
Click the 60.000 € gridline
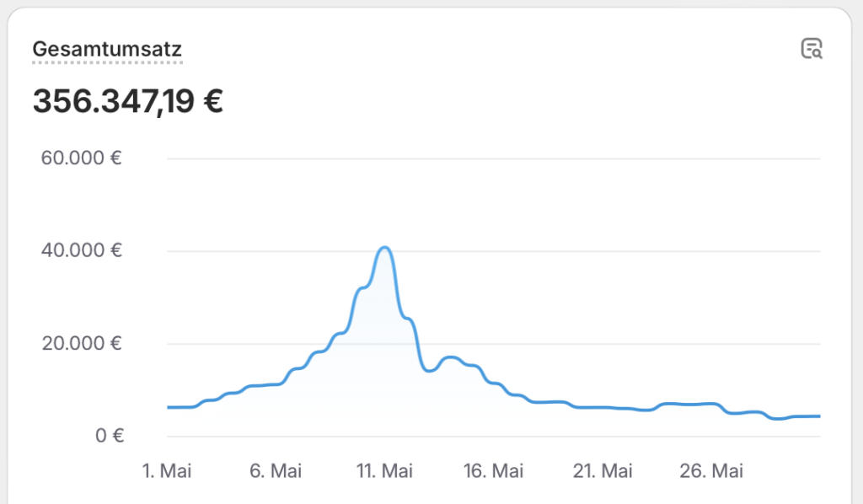[494, 159]
